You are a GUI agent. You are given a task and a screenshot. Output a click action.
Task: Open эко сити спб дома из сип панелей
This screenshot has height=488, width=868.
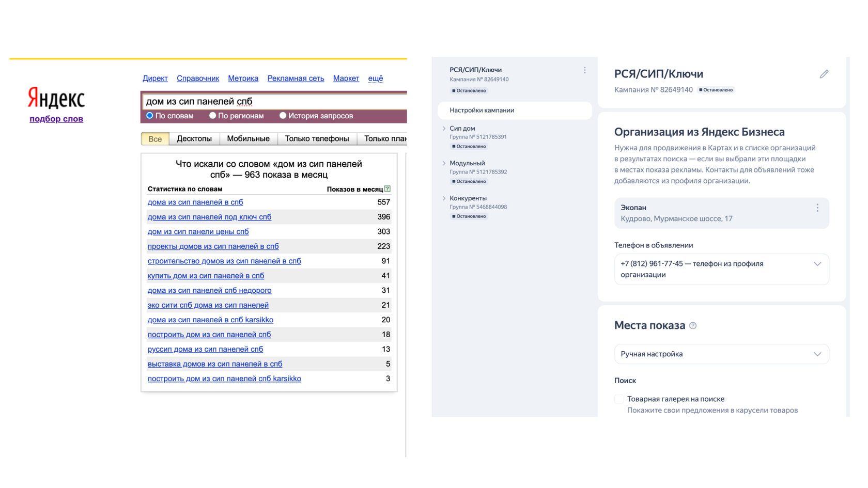208,305
